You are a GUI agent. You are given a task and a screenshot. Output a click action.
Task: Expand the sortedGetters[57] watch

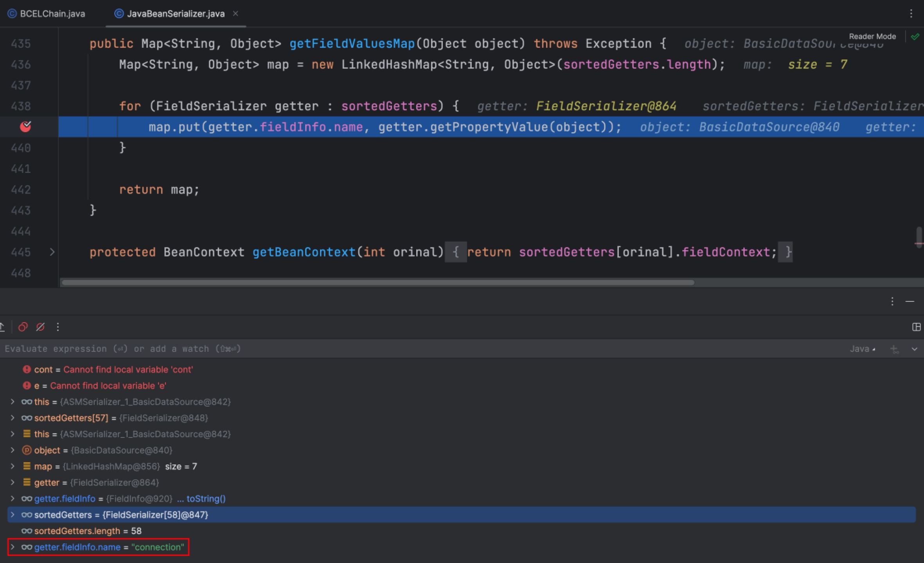click(13, 418)
